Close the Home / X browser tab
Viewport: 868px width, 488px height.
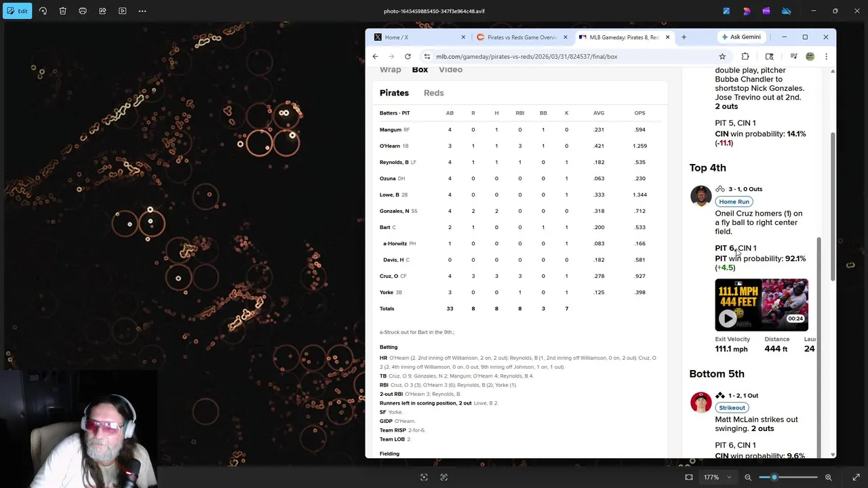pyautogui.click(x=463, y=37)
